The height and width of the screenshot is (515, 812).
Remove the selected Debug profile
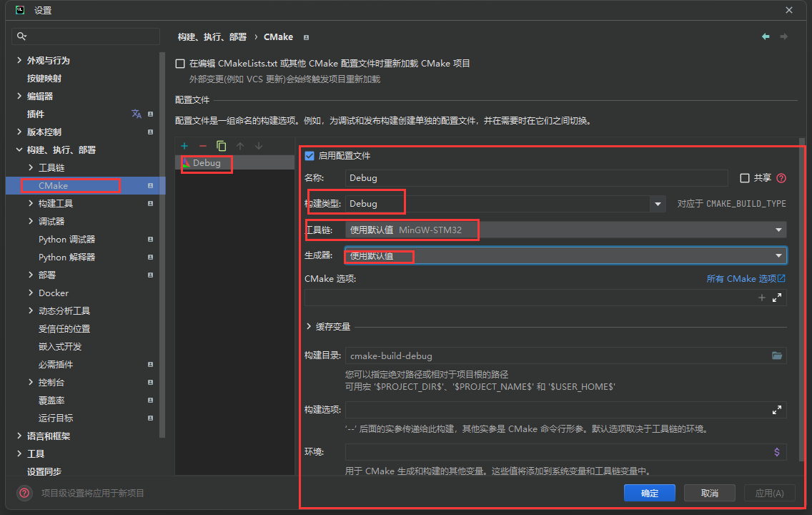[x=203, y=146]
